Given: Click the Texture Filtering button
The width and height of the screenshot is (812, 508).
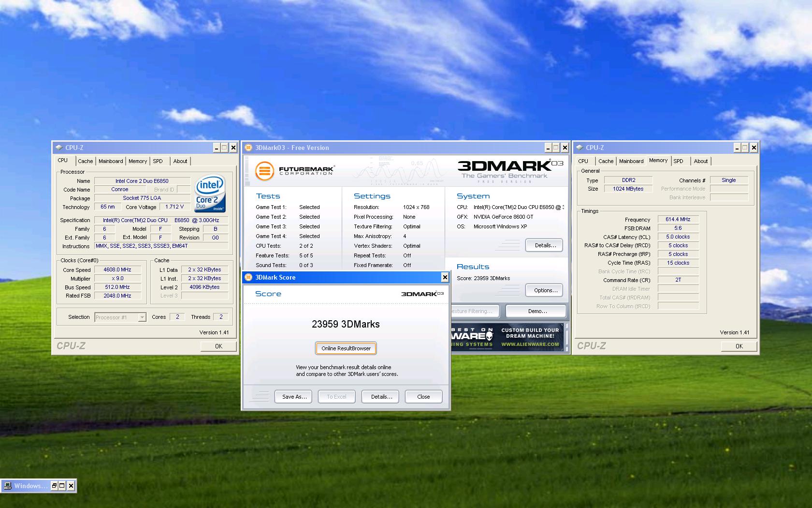Looking at the screenshot, I should [x=476, y=311].
